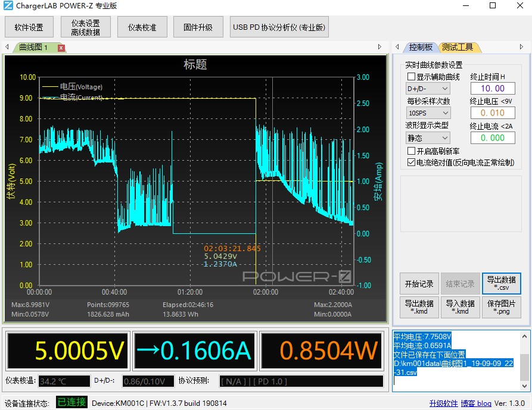Click the Min:0.0578V chart statistic
Screen dimensions: 532x410
point(30,314)
